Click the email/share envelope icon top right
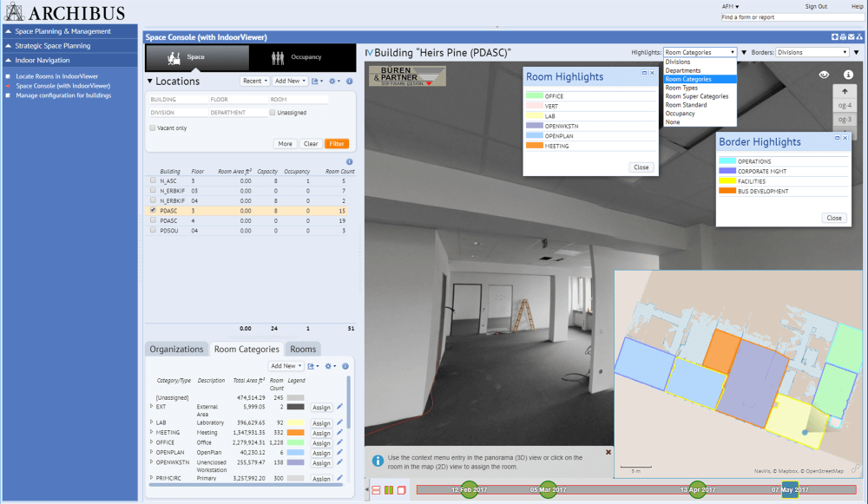The image size is (868, 504). coord(851,36)
